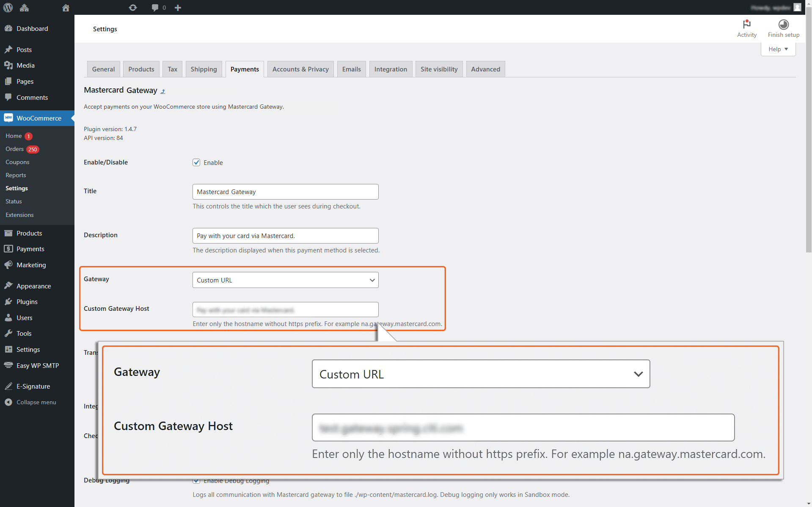Toggle the Enable checkbox for Mastercard Gateway

tap(196, 162)
